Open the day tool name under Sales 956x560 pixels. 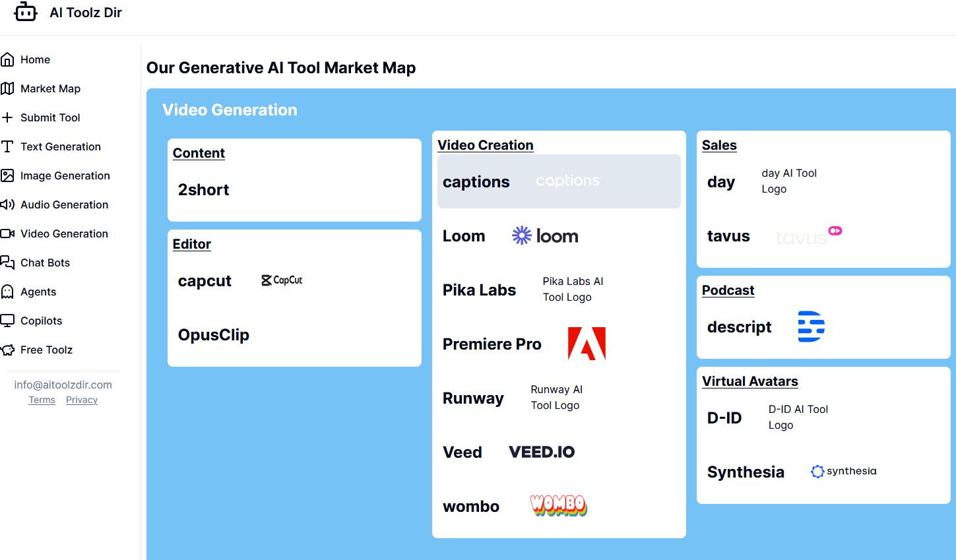click(x=721, y=181)
